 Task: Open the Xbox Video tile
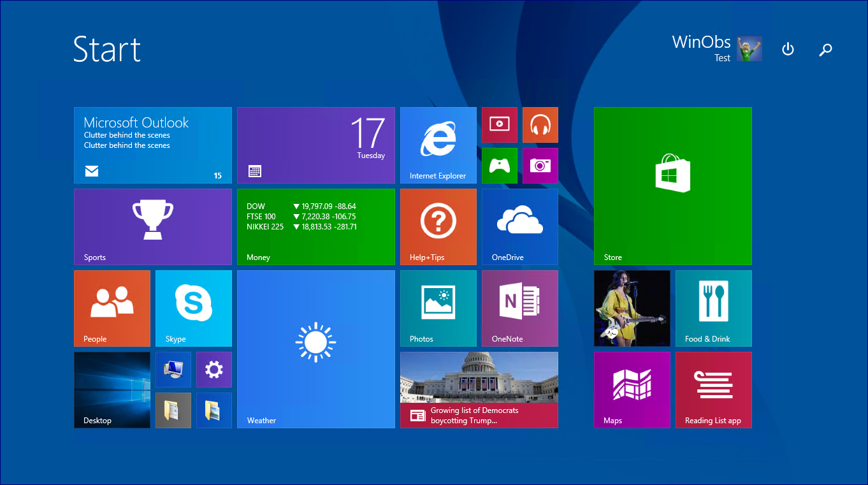point(499,124)
